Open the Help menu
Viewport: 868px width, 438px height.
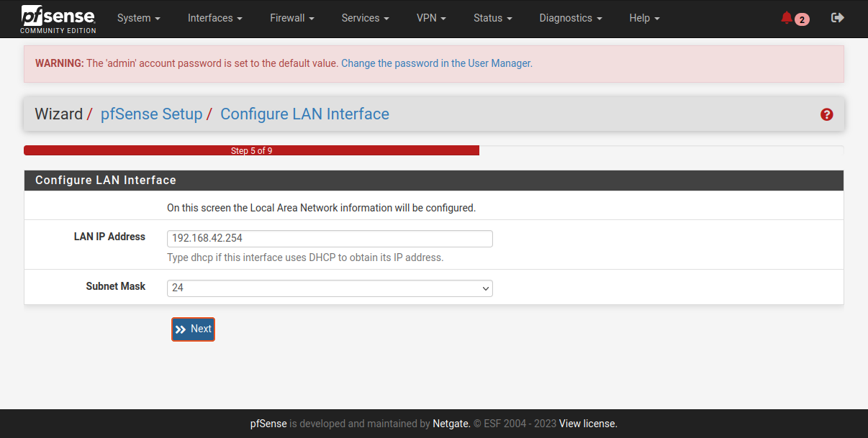pos(644,18)
